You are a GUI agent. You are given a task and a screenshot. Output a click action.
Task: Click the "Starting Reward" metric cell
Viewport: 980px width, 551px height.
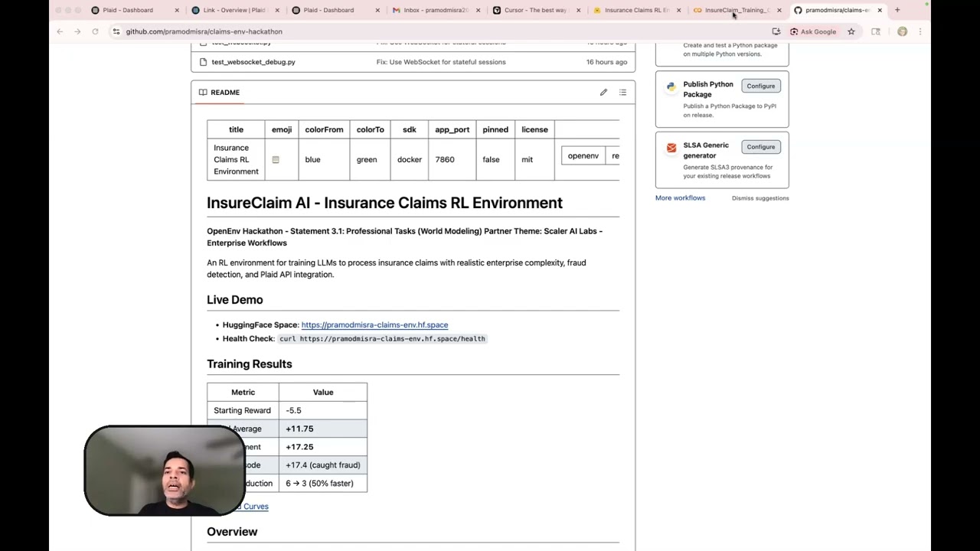pyautogui.click(x=243, y=410)
